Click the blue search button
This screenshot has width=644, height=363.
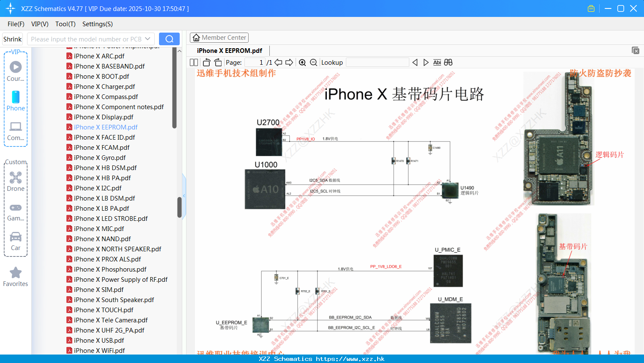pos(169,39)
